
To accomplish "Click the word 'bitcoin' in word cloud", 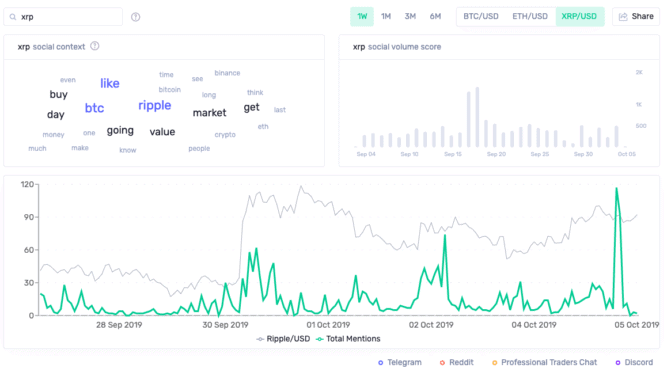I will pos(169,90).
